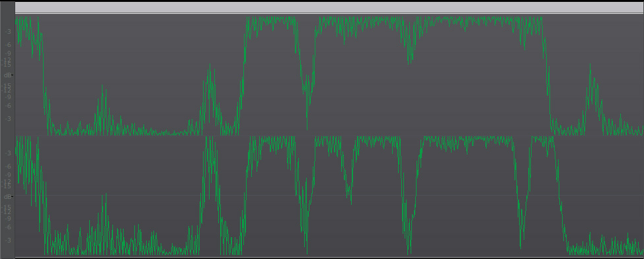Select the topmost -3 mark on upper channel scale
The height and width of the screenshot is (259, 644).
[x=8, y=31]
